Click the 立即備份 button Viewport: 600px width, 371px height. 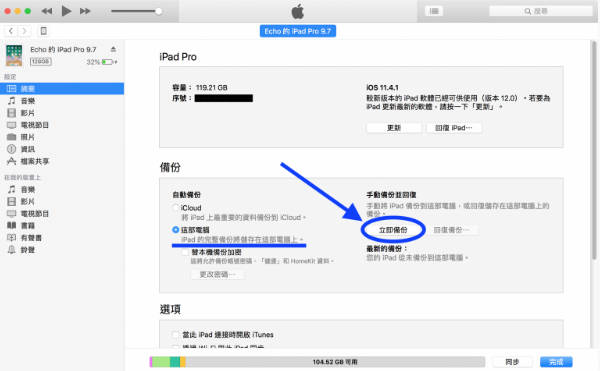coord(393,229)
